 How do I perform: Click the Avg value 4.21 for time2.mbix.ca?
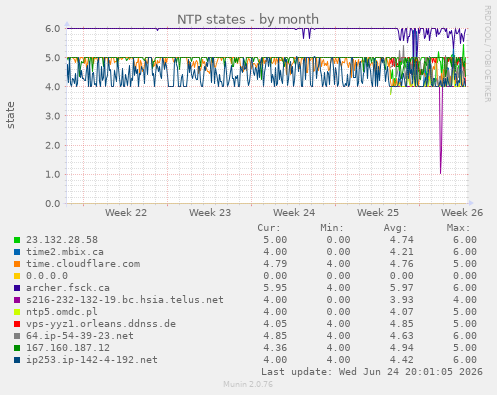(x=402, y=252)
